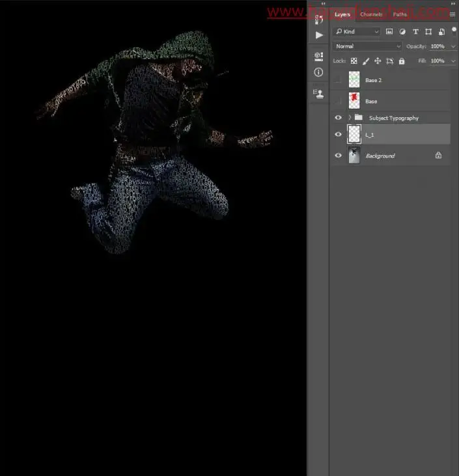Show the Base 2 layer visibility

coord(338,80)
